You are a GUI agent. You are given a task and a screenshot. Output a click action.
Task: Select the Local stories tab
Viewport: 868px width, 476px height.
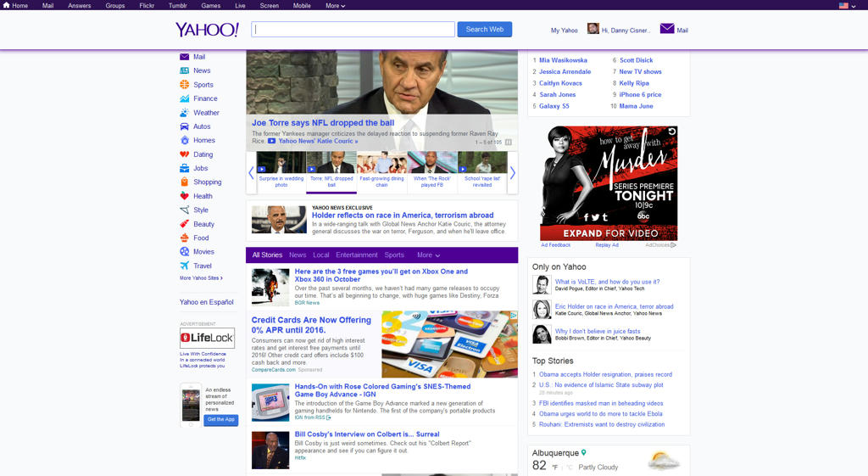pyautogui.click(x=320, y=255)
